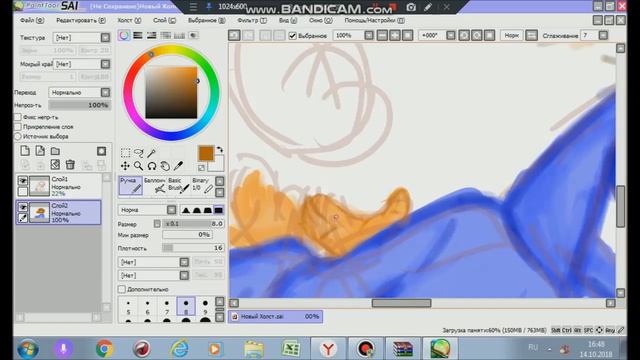This screenshot has height=360, width=640.
Task: Create a new layer folder
Action: (x=55, y=151)
